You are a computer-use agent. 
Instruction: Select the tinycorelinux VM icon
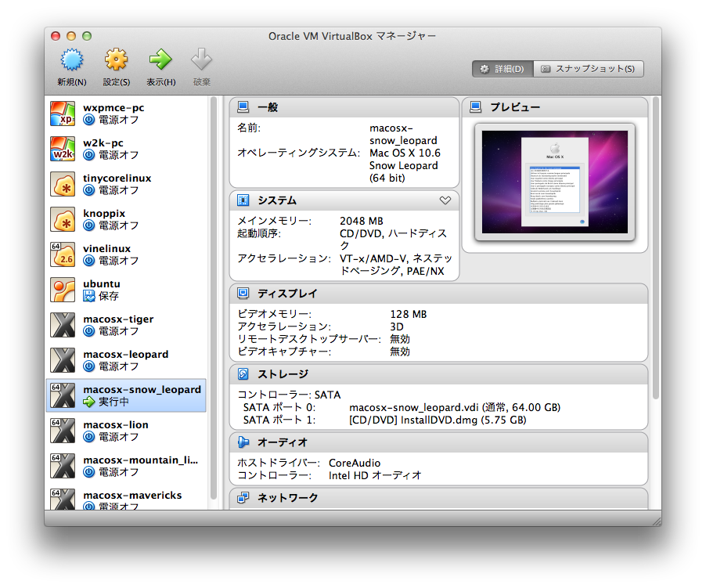point(63,184)
